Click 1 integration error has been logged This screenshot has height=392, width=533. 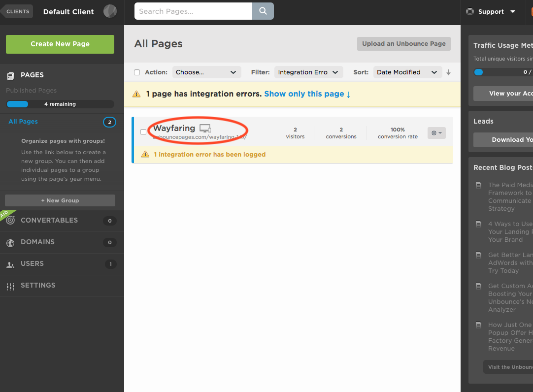pos(210,155)
